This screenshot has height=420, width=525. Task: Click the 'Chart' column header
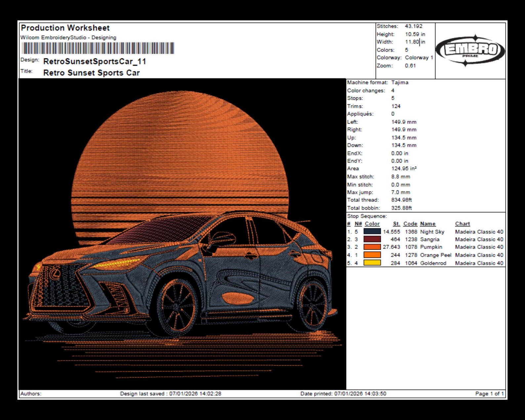point(462,224)
